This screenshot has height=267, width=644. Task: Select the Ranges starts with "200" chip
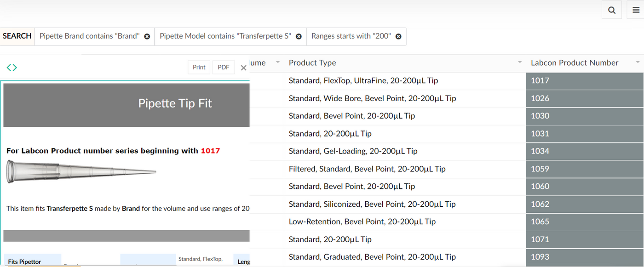pyautogui.click(x=356, y=36)
